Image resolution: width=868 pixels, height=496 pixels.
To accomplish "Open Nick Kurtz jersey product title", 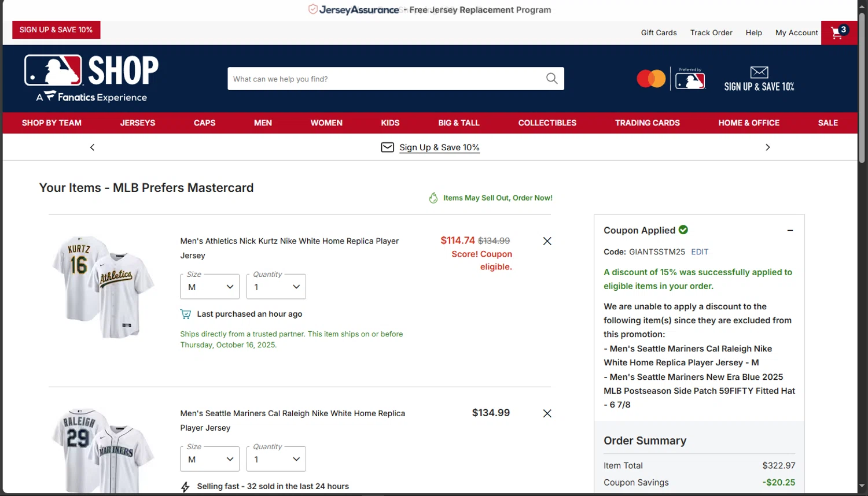I will tap(289, 248).
